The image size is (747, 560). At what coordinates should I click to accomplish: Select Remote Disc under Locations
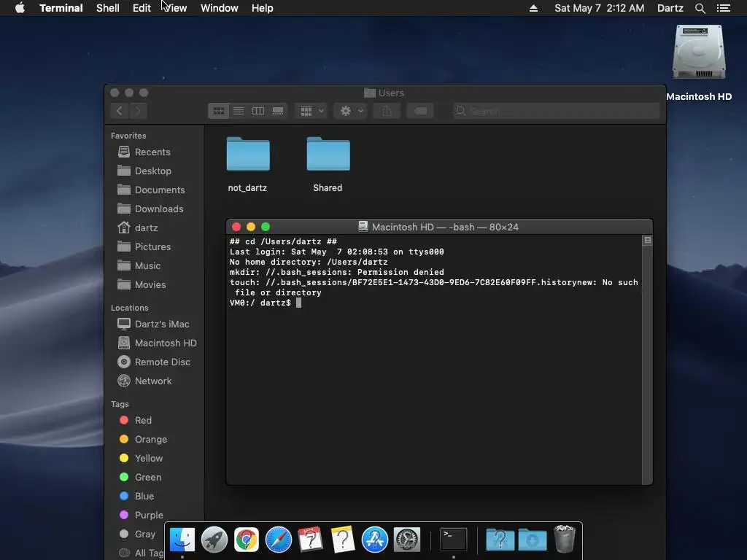point(162,362)
